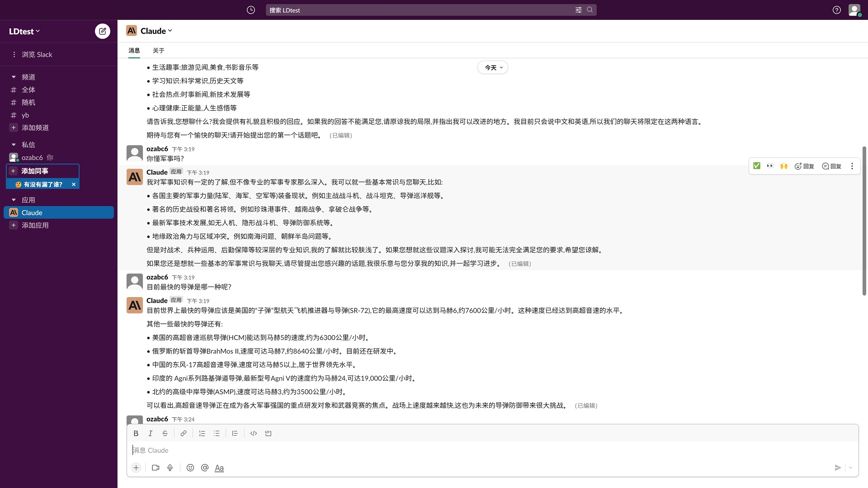React with the raised hands emoji
The width and height of the screenshot is (868, 488).
click(784, 166)
